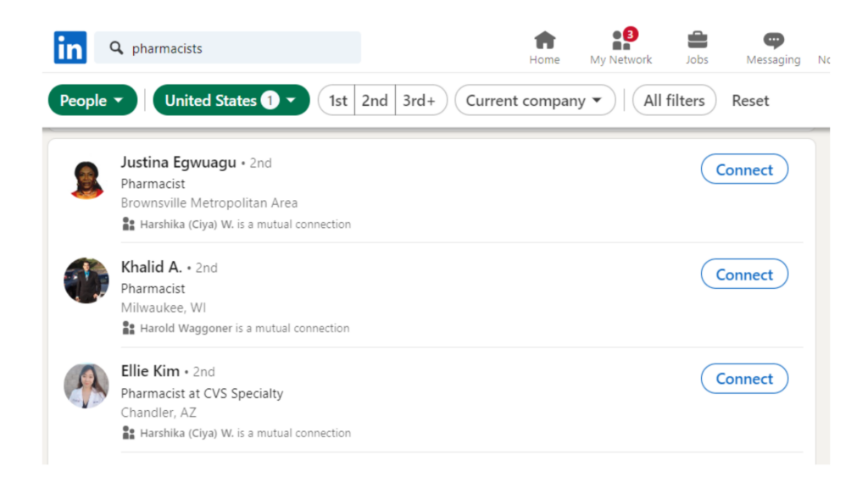868x488 pixels.
Task: Open the Home navigation icon
Action: click(544, 41)
